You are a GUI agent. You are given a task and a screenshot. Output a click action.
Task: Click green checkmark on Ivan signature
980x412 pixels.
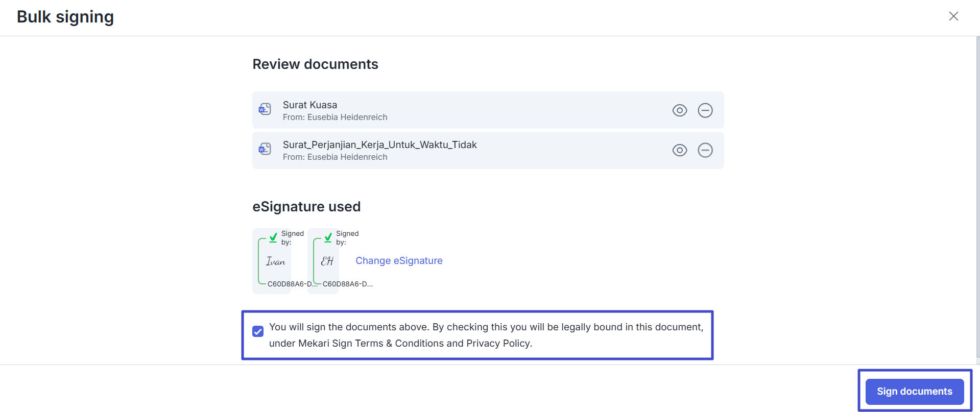[273, 237]
